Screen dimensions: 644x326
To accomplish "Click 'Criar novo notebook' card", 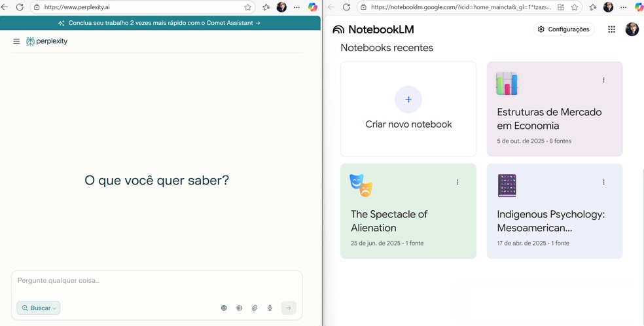I will coord(408,109).
